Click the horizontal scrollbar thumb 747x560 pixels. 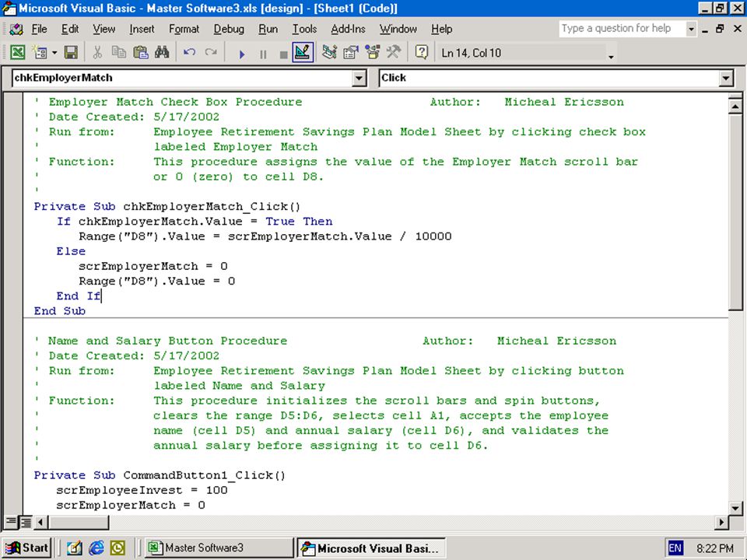click(x=78, y=523)
